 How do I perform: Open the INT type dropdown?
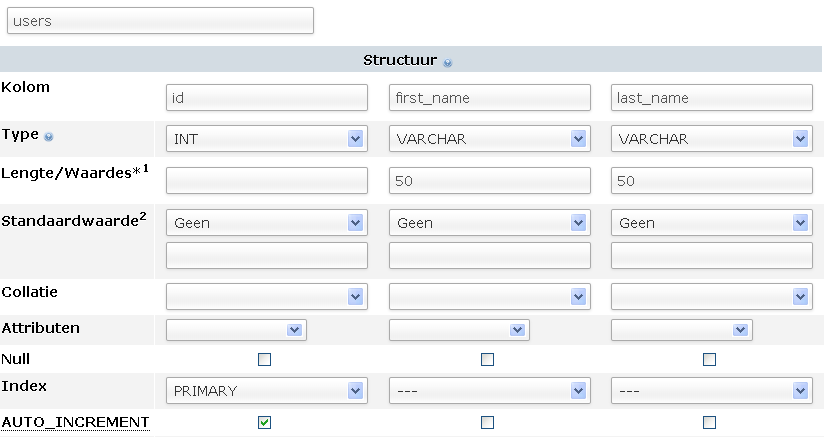tap(266, 139)
